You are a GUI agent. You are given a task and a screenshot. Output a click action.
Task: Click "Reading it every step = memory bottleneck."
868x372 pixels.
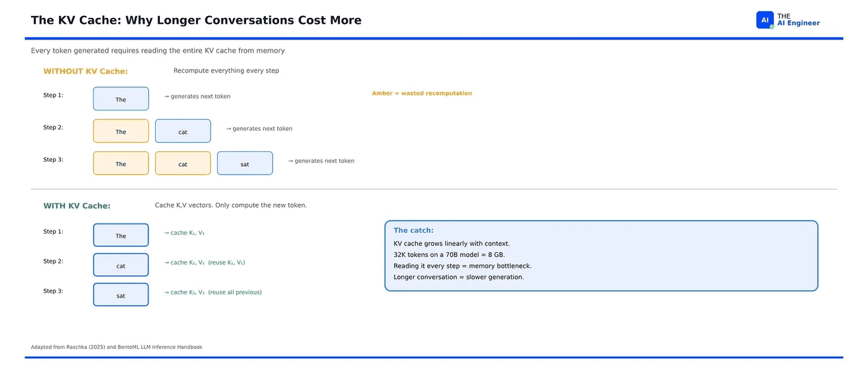463,266
